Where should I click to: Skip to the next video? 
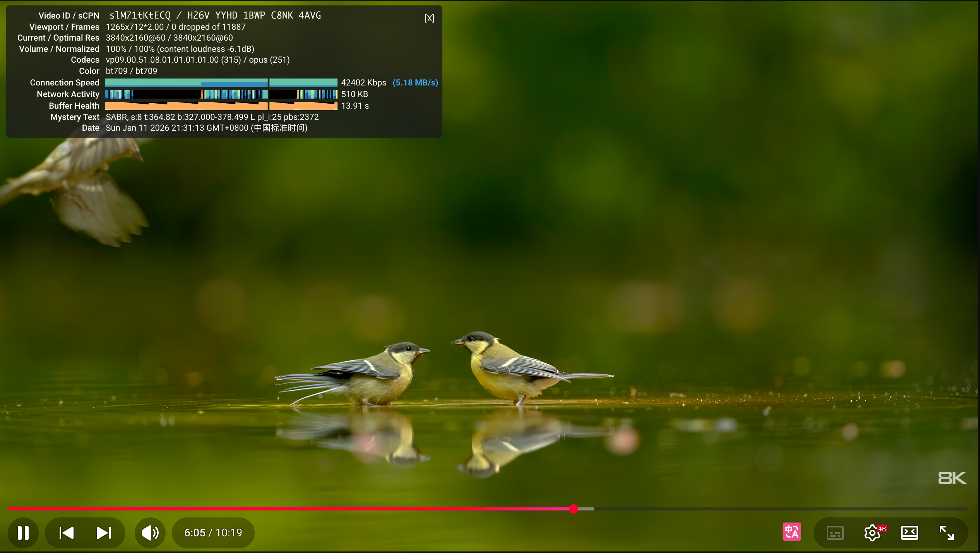click(x=103, y=533)
